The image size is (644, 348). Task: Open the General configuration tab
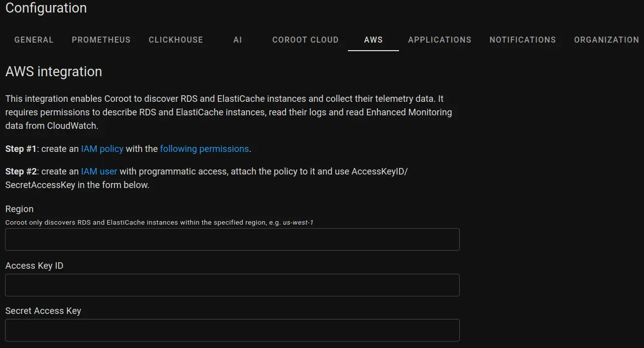34,40
